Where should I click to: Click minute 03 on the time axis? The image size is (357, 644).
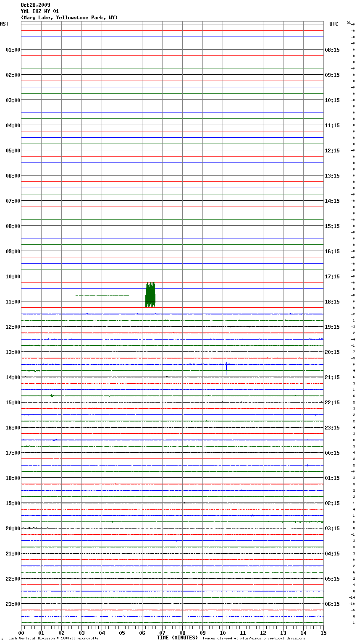pos(82,633)
